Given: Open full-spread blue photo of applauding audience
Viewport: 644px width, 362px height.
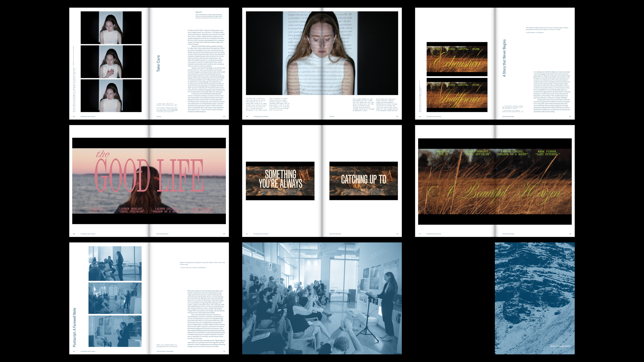Looking at the screenshot, I should [322, 298].
